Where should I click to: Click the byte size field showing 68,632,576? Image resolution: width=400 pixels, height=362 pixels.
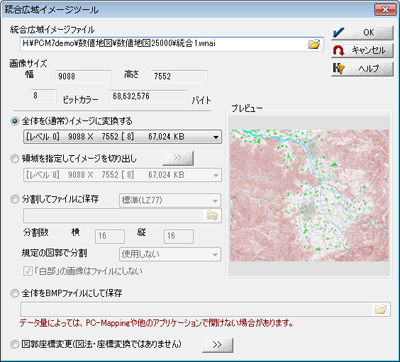click(x=149, y=97)
